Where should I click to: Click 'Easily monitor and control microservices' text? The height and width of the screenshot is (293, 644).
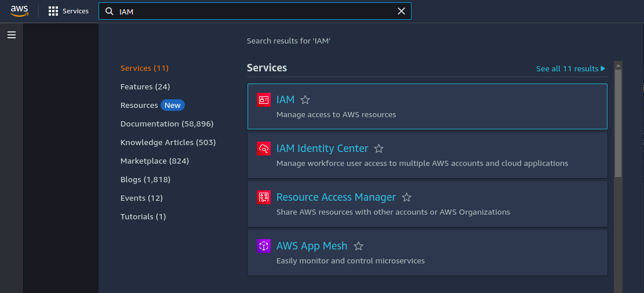point(350,261)
